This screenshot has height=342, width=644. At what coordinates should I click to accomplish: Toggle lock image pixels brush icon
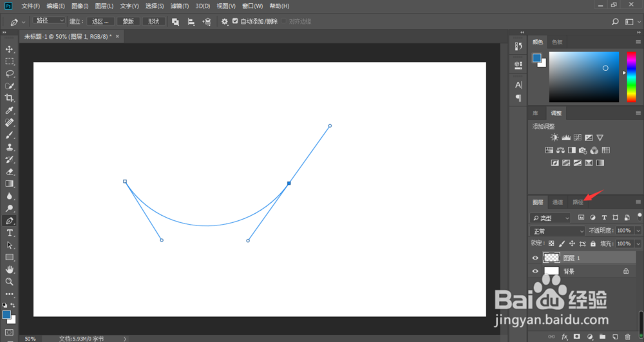[x=562, y=243]
